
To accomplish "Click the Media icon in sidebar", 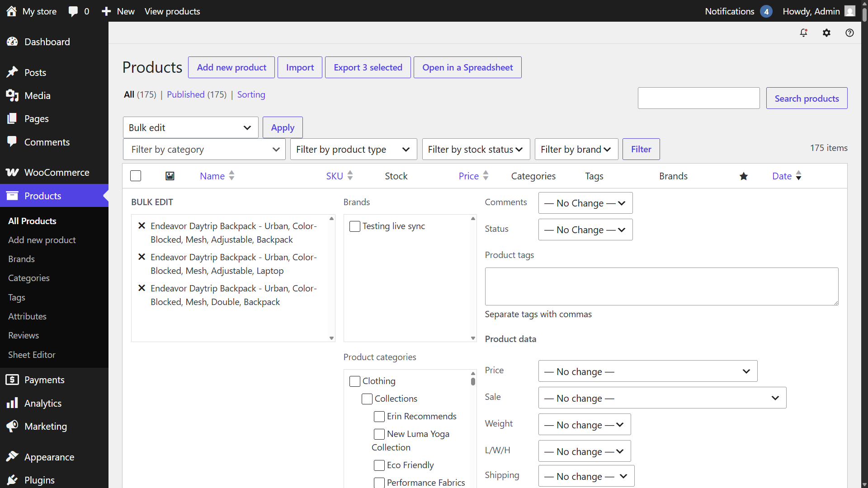I will coord(12,95).
